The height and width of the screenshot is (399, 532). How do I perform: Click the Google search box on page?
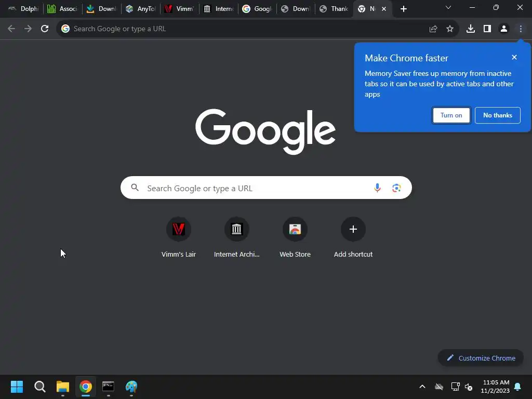click(266, 188)
